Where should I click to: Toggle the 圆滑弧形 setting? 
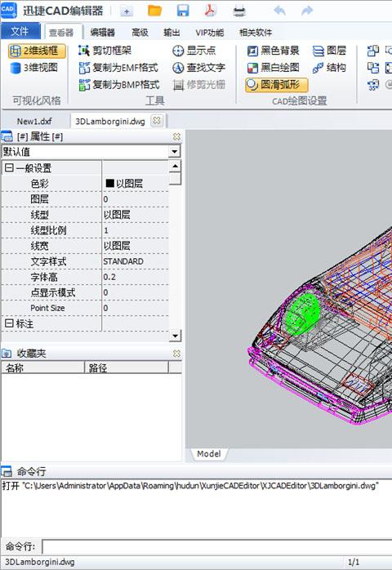[276, 85]
